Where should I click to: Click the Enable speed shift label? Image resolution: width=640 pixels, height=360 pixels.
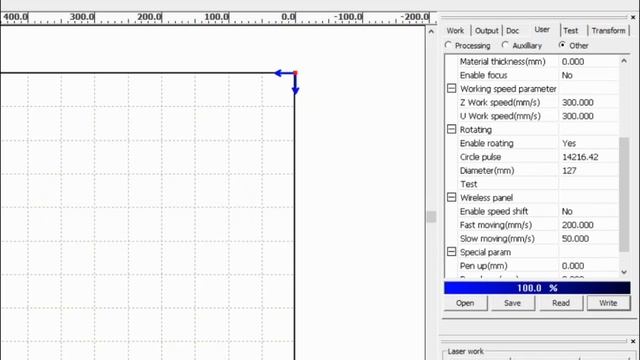click(x=494, y=211)
